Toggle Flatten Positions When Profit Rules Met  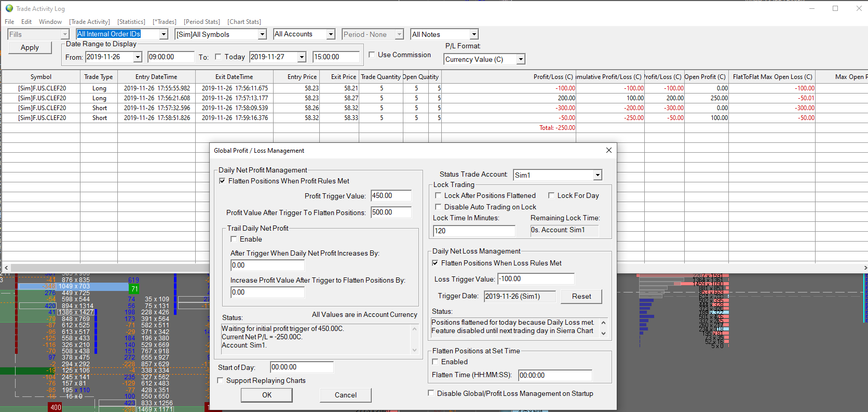pos(222,181)
